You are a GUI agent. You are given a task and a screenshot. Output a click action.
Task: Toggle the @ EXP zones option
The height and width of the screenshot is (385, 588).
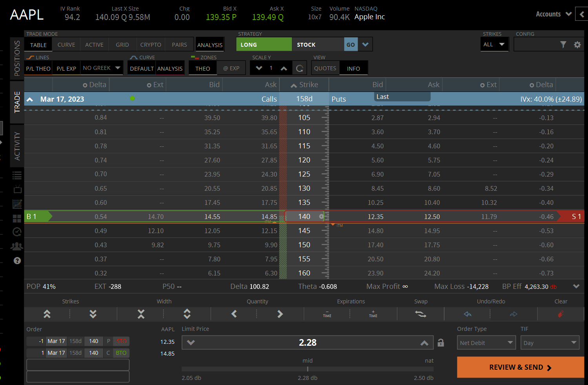click(231, 69)
